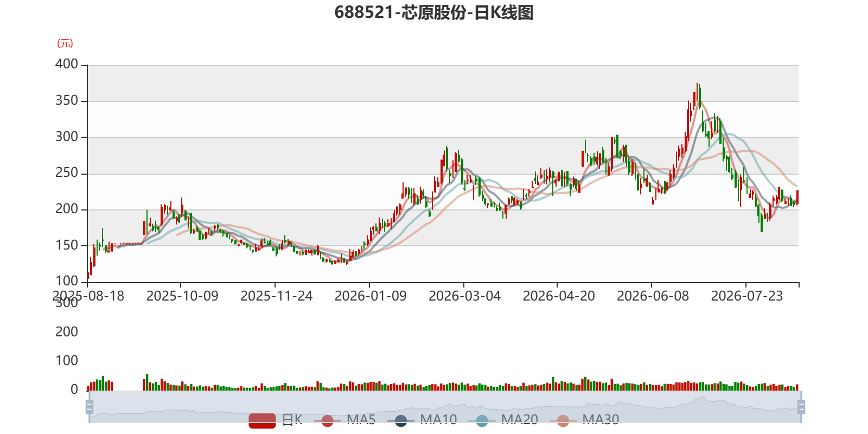Hide the MA5 series via its label
Screen dimensions: 868x434
361,419
